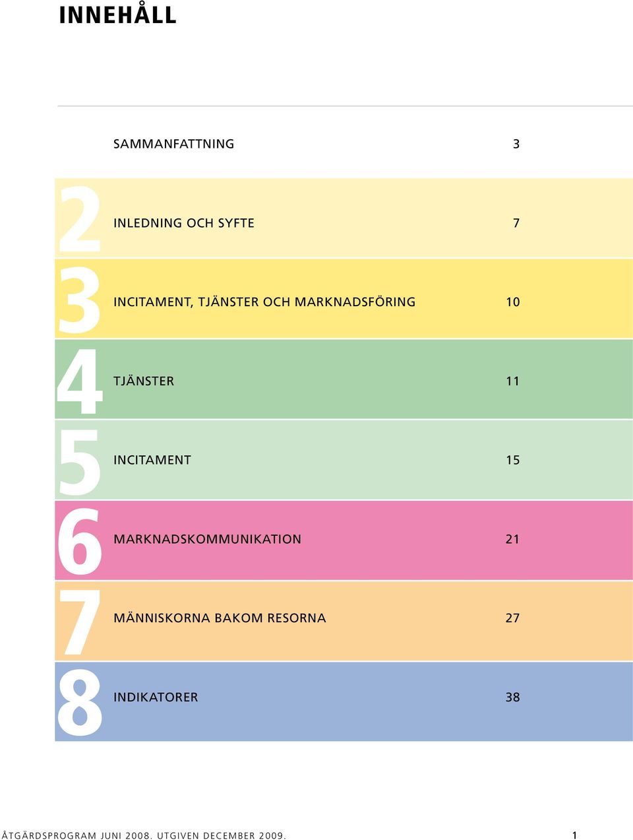
Task: Click the large chapter numeral 3
Action: coord(79,300)
